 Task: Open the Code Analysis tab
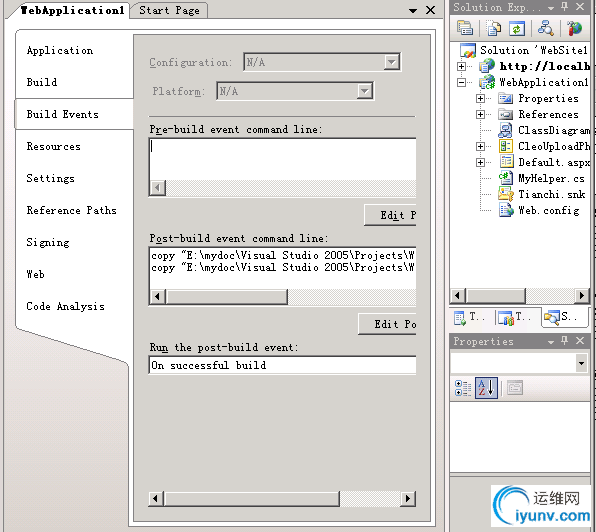pyautogui.click(x=65, y=306)
